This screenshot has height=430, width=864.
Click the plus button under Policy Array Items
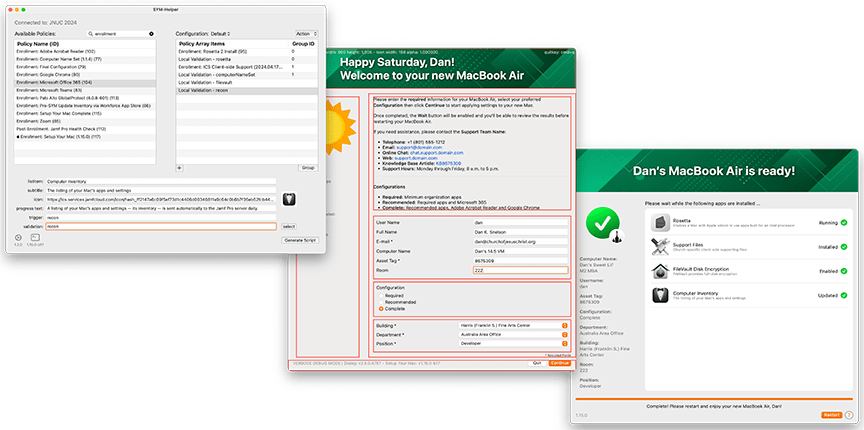pyautogui.click(x=180, y=168)
